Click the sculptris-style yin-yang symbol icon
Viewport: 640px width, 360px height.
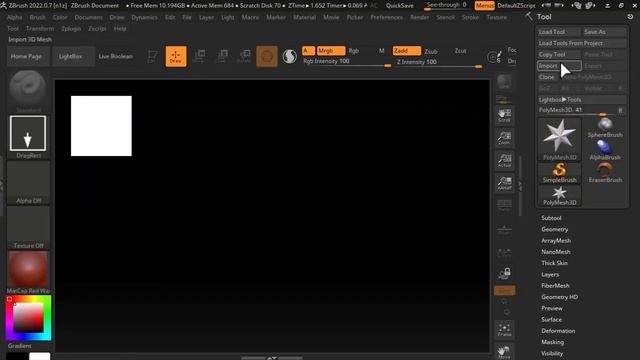click(x=289, y=56)
